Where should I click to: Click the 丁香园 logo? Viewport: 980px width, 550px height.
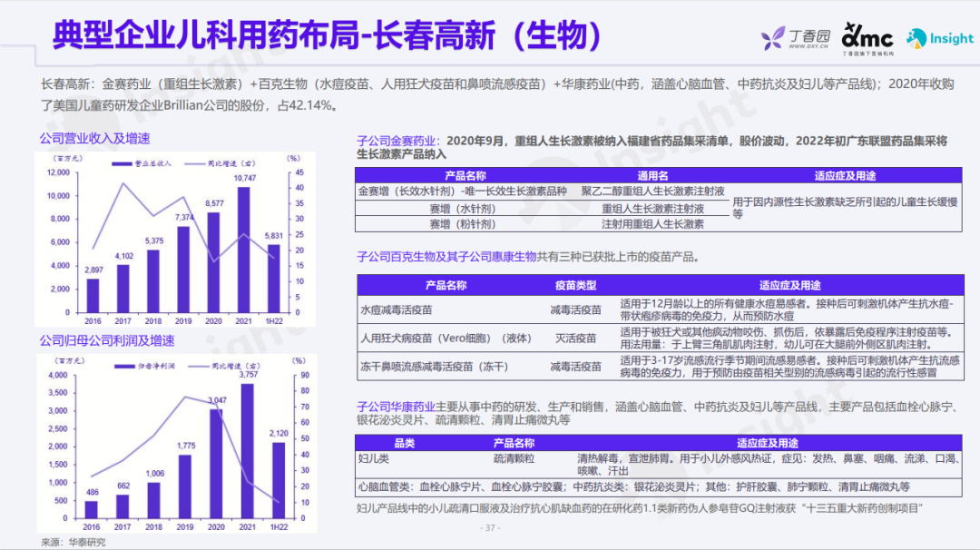click(x=797, y=38)
